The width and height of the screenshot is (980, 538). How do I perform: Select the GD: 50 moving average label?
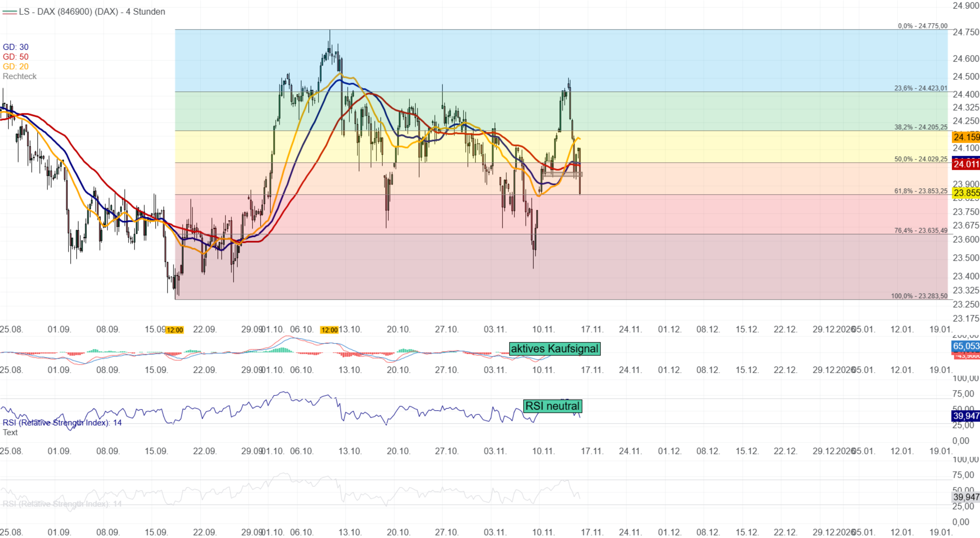[16, 57]
